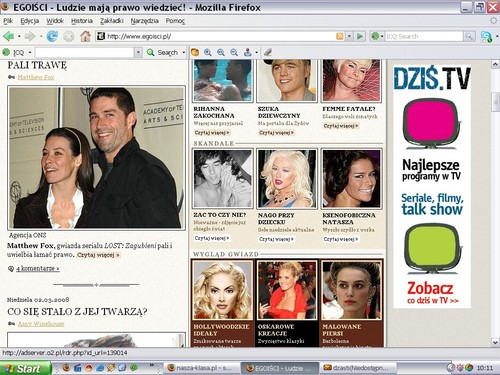Click the second blue magnifier icon on ICQ toolbar

221,52
